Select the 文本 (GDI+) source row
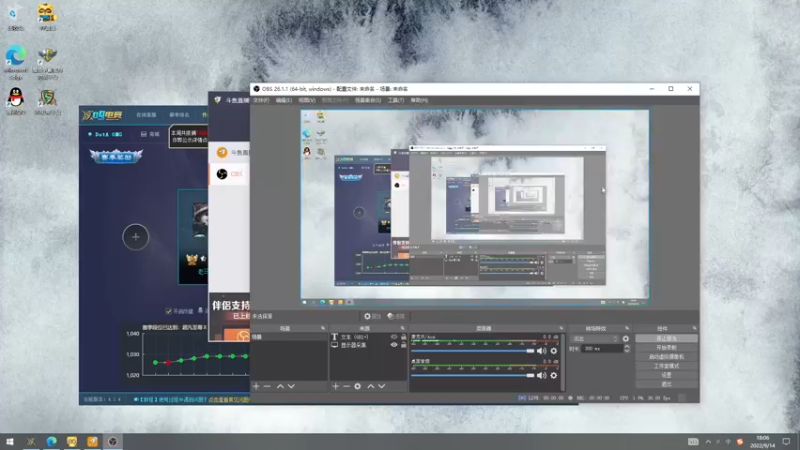 click(368, 337)
